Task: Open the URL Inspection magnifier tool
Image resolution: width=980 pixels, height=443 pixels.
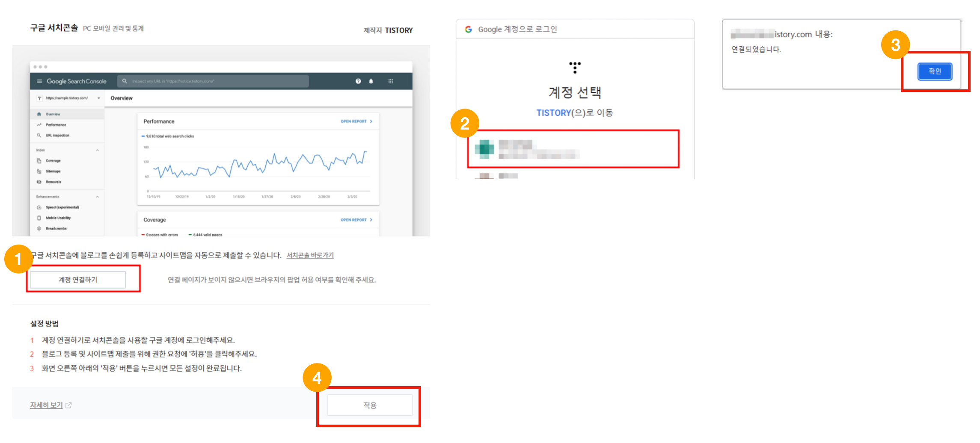Action: point(39,135)
